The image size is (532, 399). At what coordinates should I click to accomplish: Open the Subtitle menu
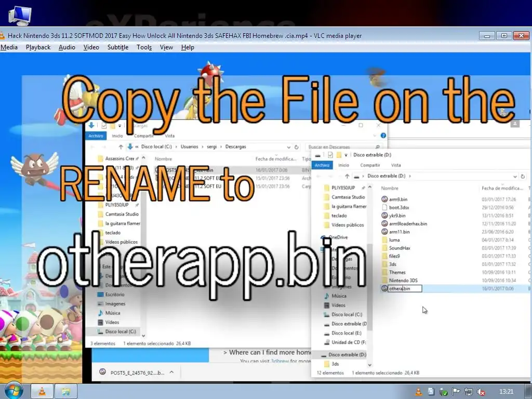(118, 47)
